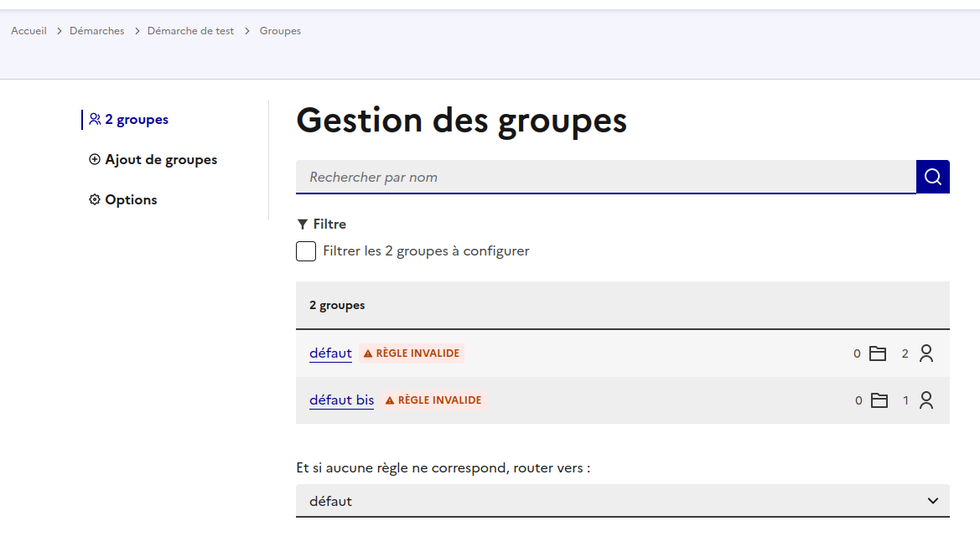Click the user icon in défaut row
This screenshot has height=552, width=980.
click(926, 353)
